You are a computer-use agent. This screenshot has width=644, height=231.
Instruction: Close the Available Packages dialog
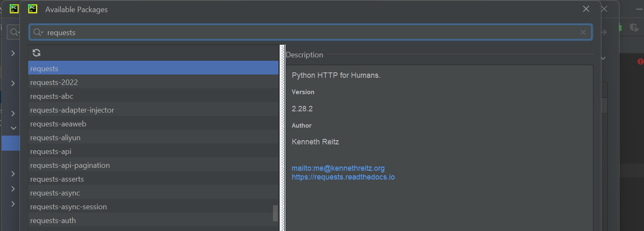(586, 9)
